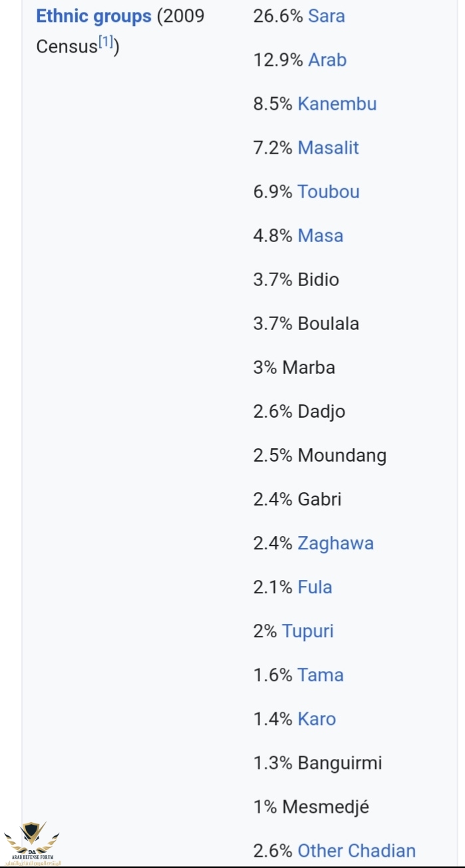
Task: Click the citation [1] footnote reference
Action: [x=106, y=44]
